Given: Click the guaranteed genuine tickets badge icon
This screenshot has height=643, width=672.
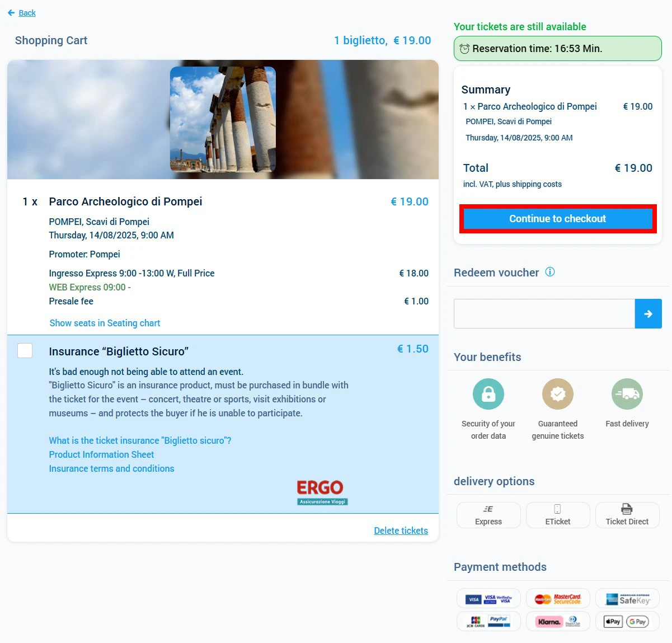Looking at the screenshot, I should (x=557, y=394).
